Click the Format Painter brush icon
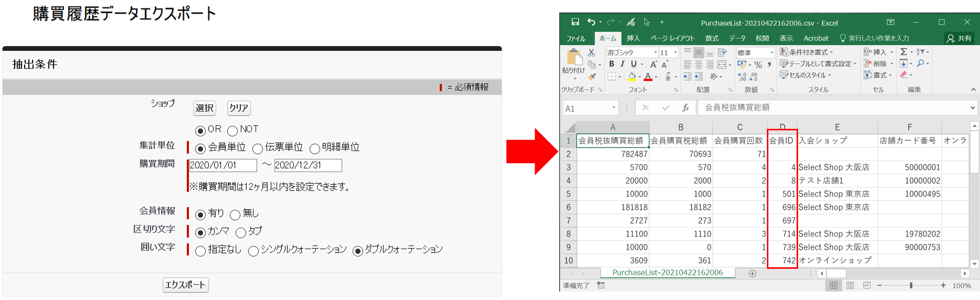Viewport: 980px width, 300px height. 592,77
